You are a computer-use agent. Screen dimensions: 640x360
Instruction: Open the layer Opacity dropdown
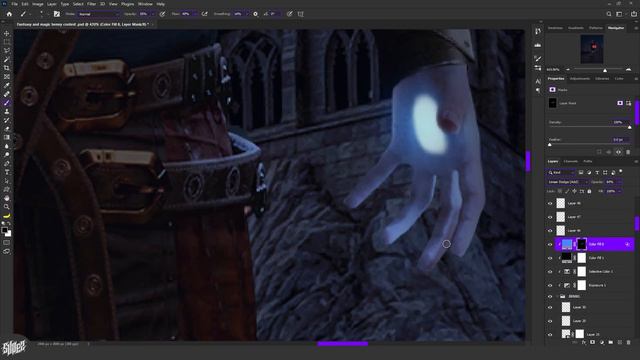click(x=620, y=182)
